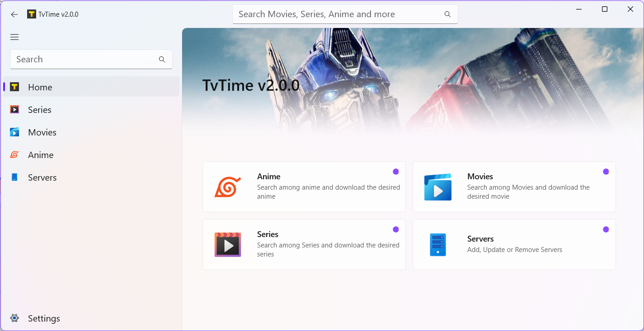Click the Series clapperboard icon in the sidebar
This screenshot has height=331, width=644.
pos(14,109)
